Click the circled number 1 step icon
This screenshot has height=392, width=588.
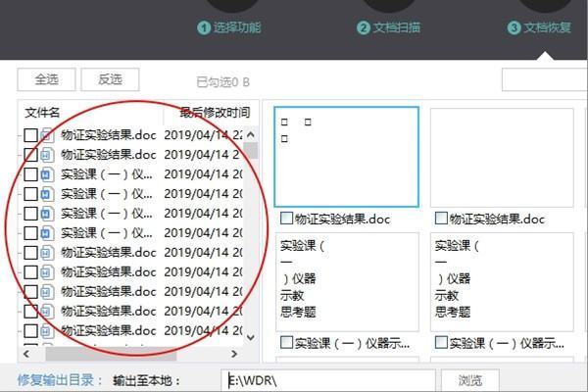(204, 27)
